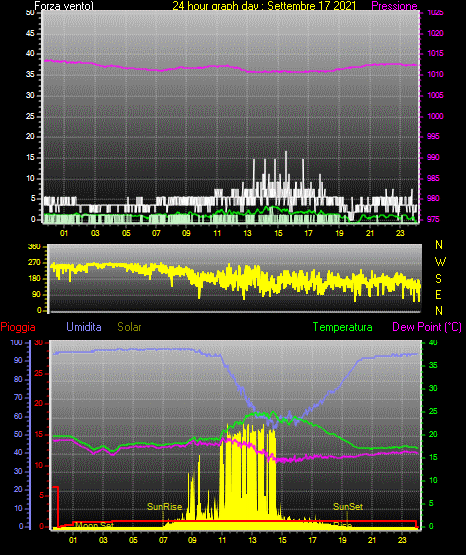The height and width of the screenshot is (555, 466).
Task: Click the '270' wind direction axis value
Action: coord(34,263)
